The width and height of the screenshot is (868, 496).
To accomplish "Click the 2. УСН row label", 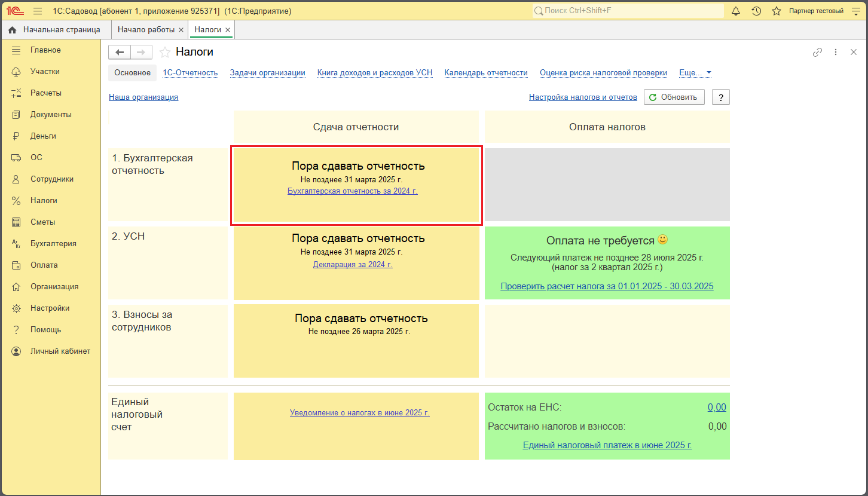I will coord(168,263).
